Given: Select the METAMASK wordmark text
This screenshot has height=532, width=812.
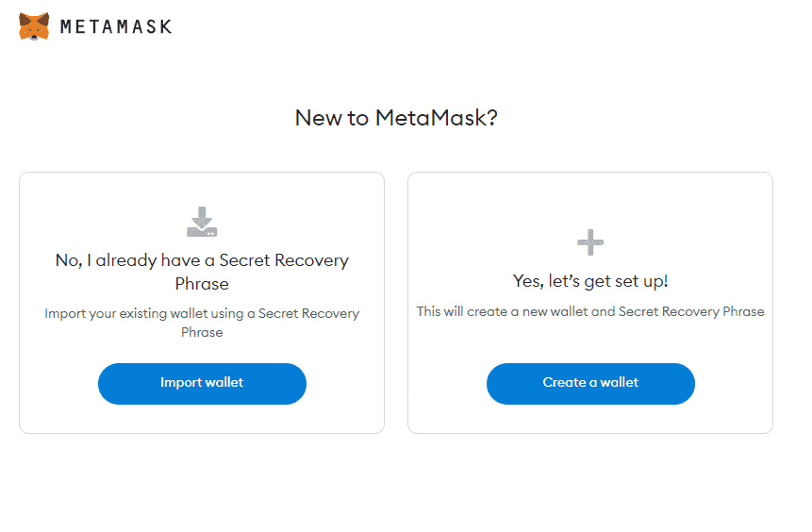Looking at the screenshot, I should pos(116,27).
